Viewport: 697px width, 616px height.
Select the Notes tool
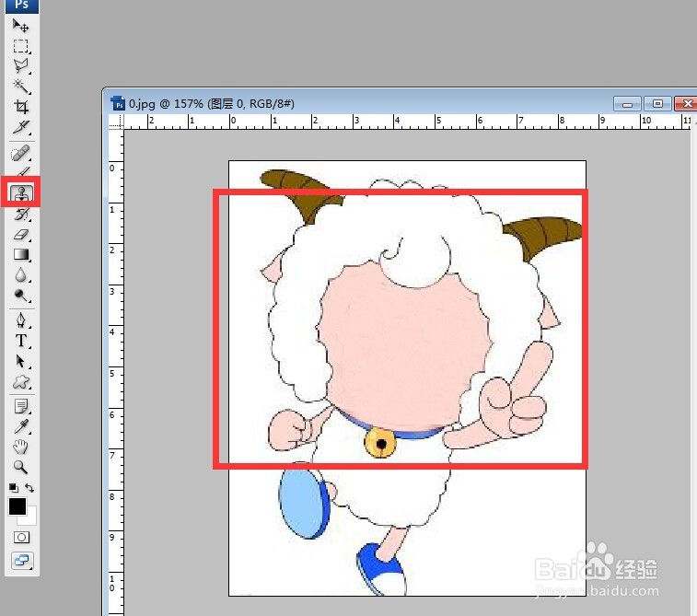[20, 406]
